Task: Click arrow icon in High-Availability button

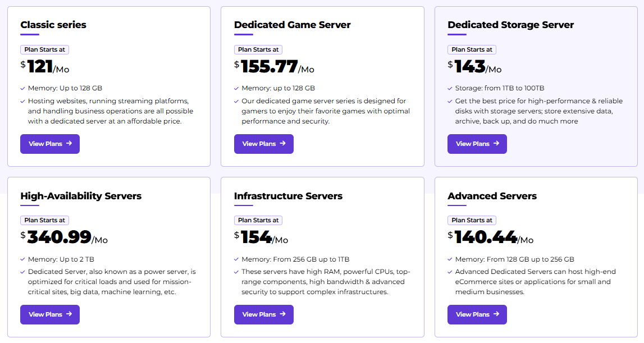Action: pyautogui.click(x=69, y=314)
